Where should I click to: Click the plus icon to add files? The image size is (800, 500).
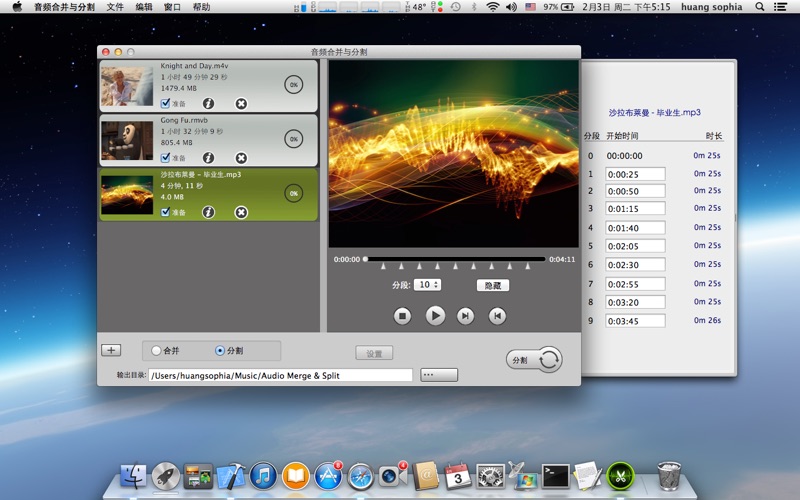pyautogui.click(x=111, y=350)
